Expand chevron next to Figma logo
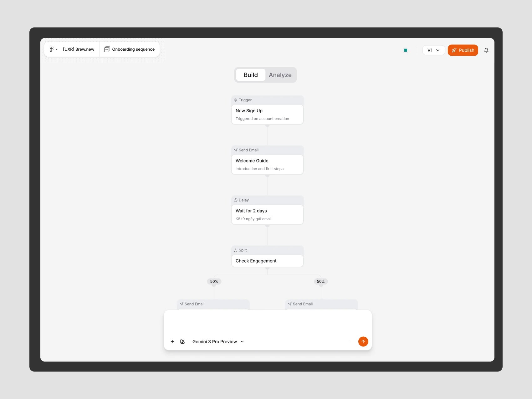This screenshot has height=399, width=532. [x=57, y=49]
